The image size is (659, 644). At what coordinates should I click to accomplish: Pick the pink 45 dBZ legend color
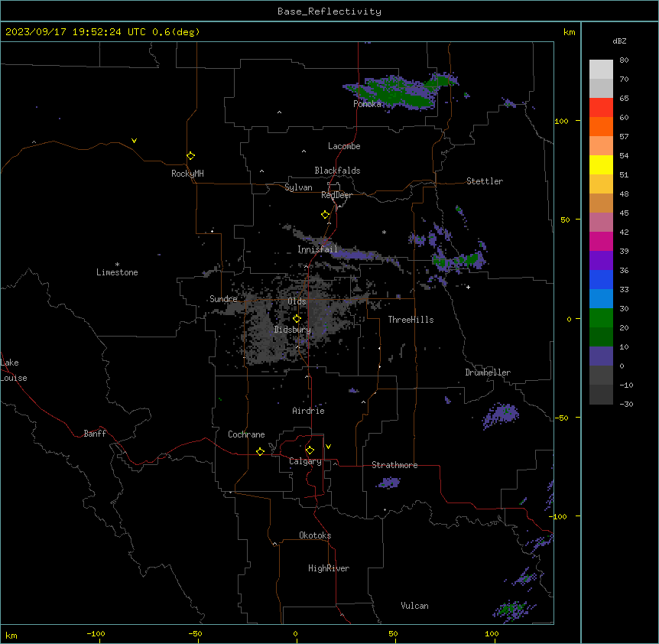(x=601, y=222)
